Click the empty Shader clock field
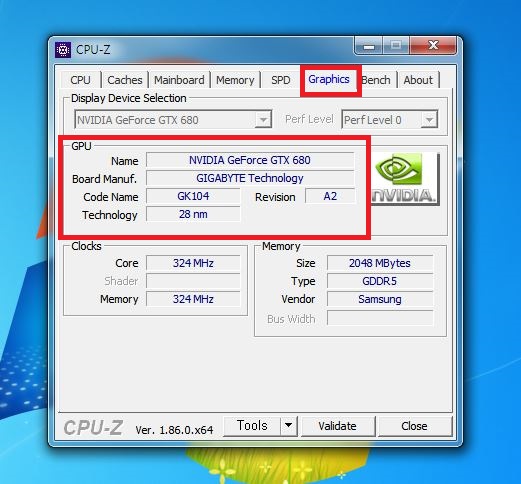 pyautogui.click(x=193, y=281)
